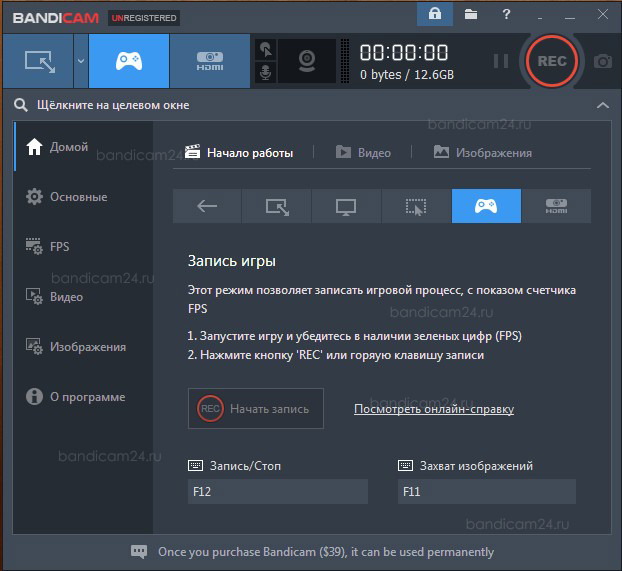
Task: Switch to Начало работы tab
Action: [x=239, y=153]
